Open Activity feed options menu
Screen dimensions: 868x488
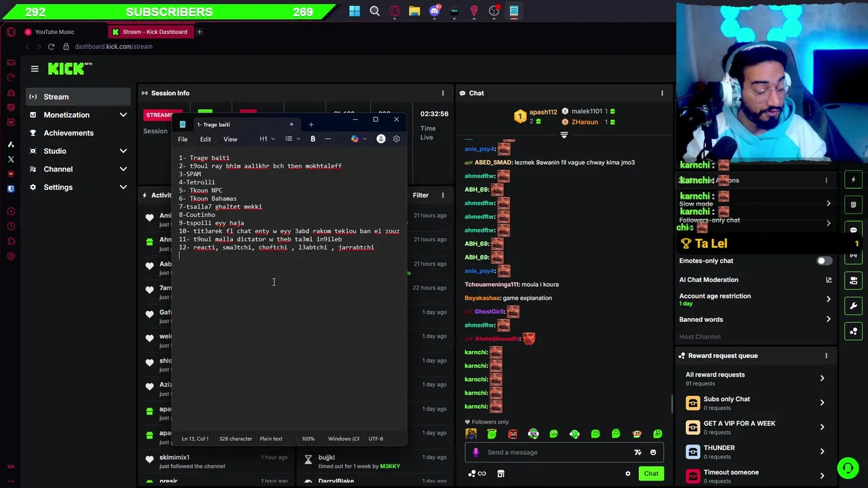[x=443, y=195]
